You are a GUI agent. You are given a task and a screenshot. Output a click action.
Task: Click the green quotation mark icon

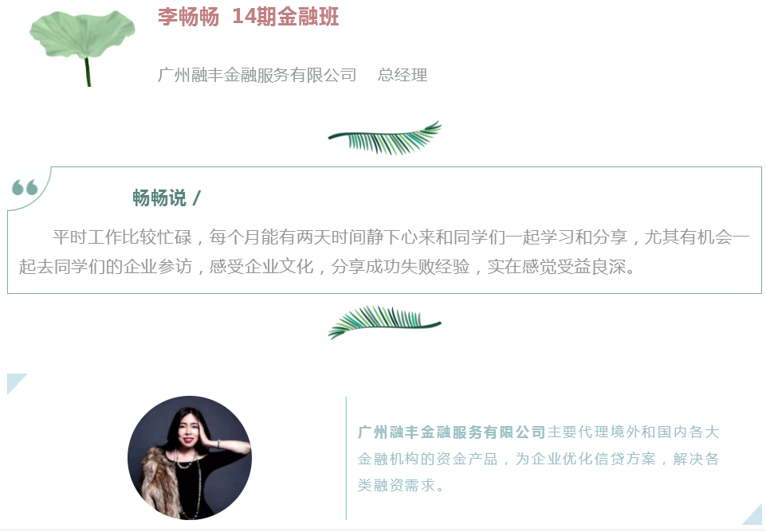click(25, 187)
